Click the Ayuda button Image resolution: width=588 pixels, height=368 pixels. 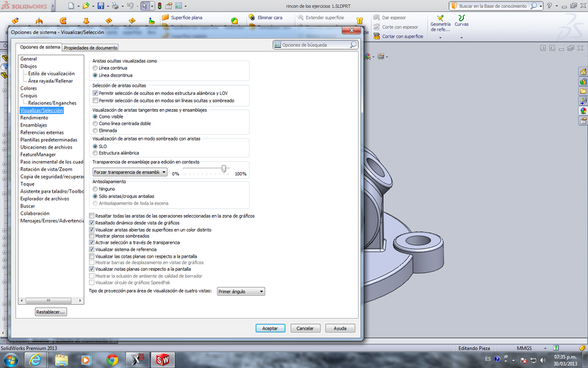[x=340, y=328]
